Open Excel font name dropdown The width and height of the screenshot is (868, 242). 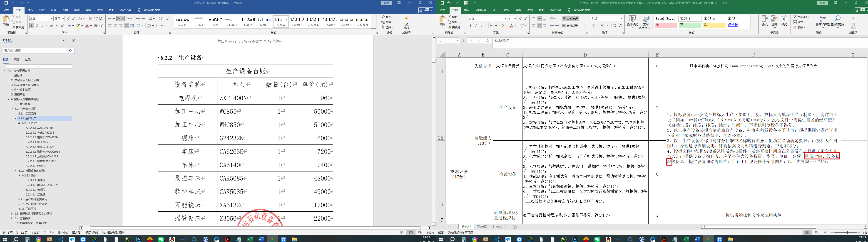[505, 19]
